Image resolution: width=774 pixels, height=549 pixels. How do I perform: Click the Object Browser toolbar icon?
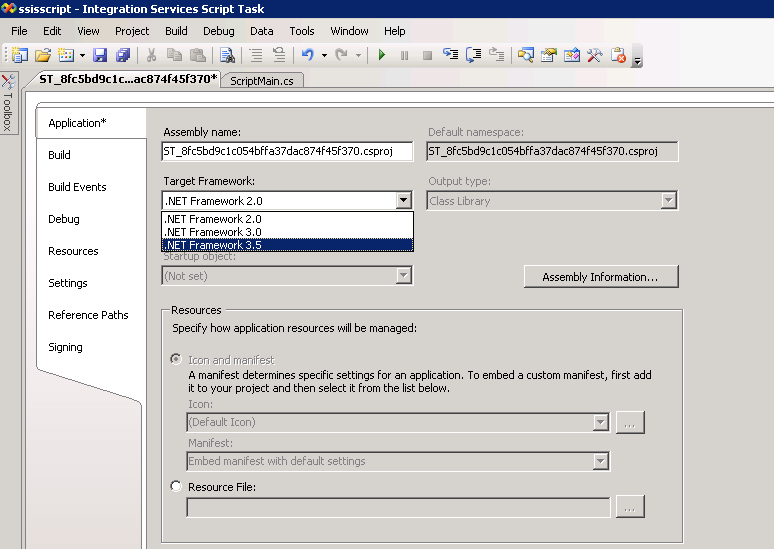pos(572,55)
